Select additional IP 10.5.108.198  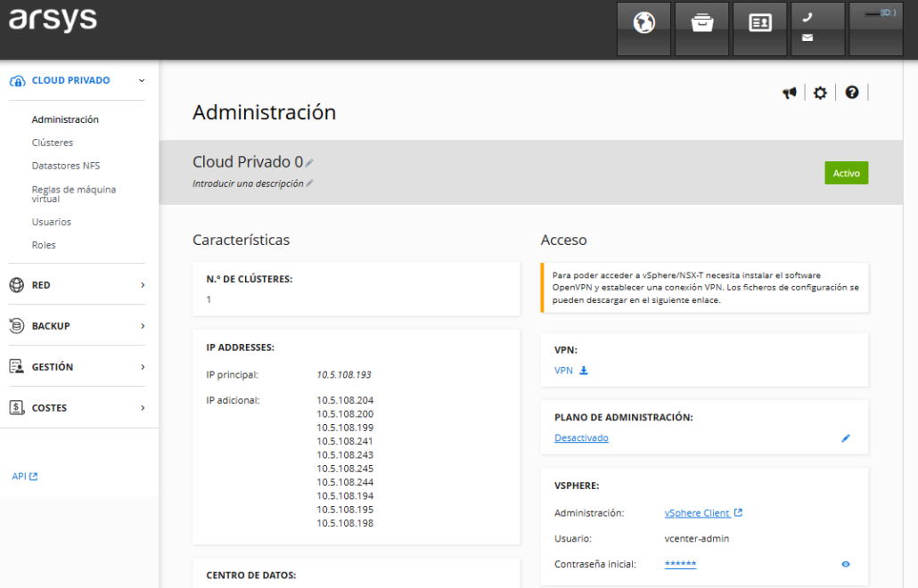[x=346, y=523]
